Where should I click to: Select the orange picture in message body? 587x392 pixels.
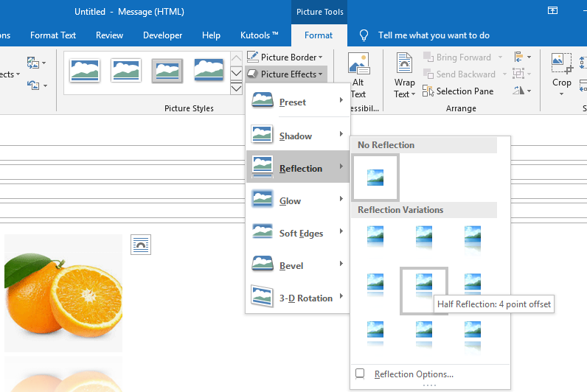tap(63, 293)
